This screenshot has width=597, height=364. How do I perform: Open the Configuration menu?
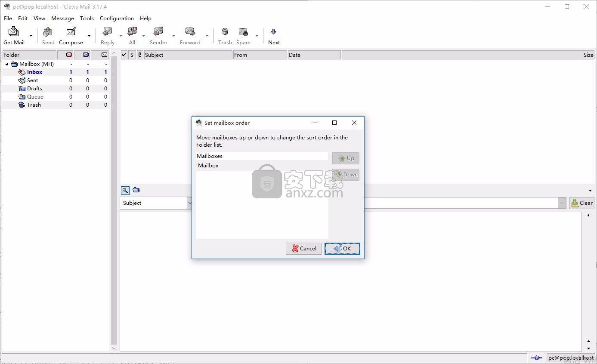117,18
